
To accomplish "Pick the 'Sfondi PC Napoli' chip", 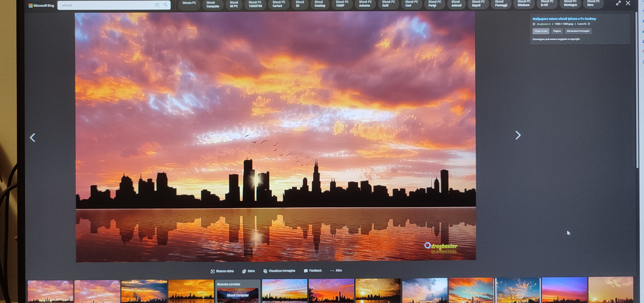I will [478, 4].
